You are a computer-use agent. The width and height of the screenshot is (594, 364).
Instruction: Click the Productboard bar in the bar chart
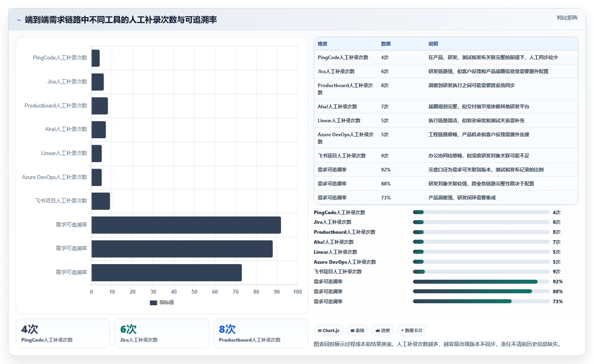[100, 106]
